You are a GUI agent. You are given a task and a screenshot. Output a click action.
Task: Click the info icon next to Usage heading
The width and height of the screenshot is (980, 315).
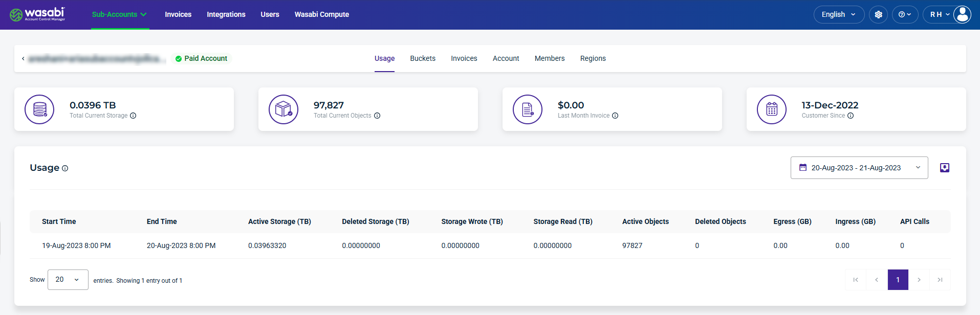click(65, 168)
